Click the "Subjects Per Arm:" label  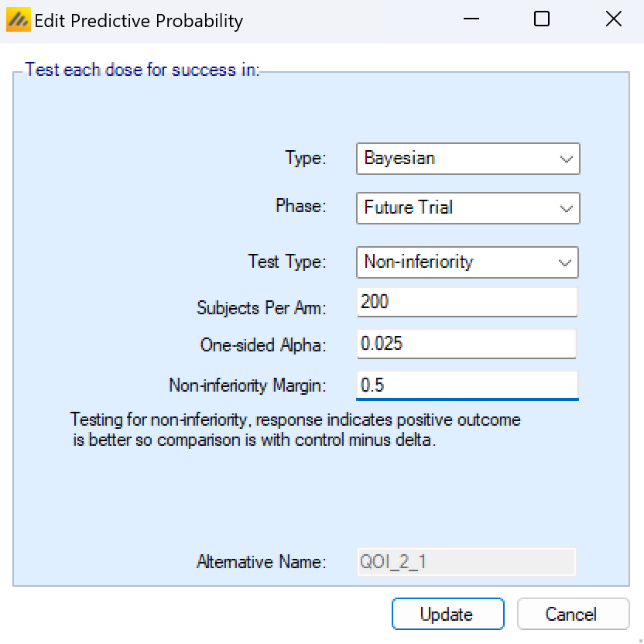(x=262, y=308)
